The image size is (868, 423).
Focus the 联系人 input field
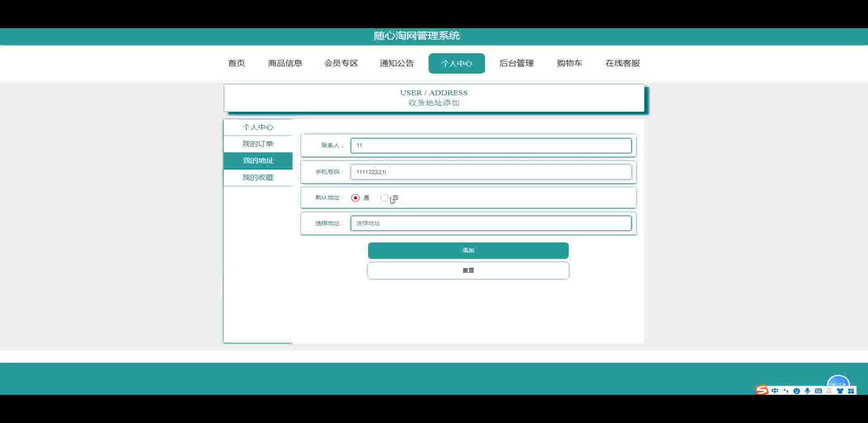click(x=491, y=146)
